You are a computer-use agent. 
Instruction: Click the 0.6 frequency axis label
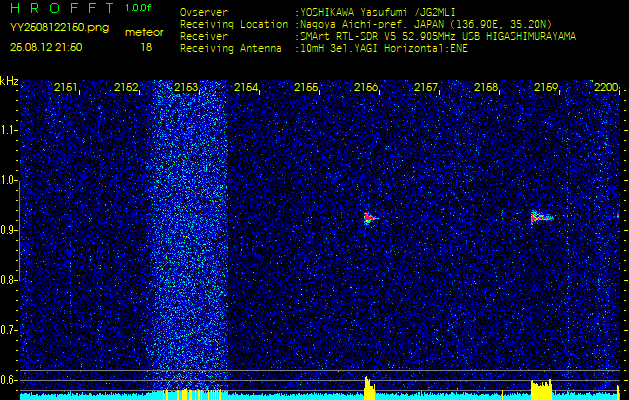click(7, 380)
